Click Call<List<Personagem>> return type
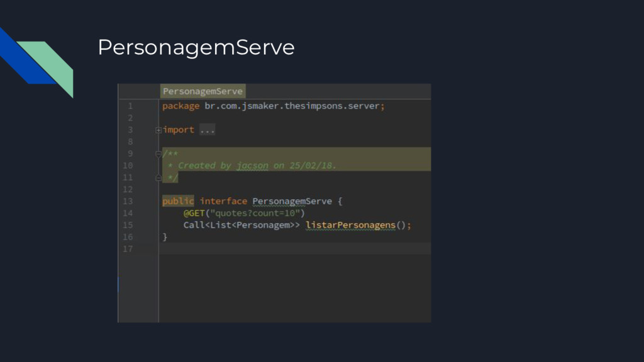Image resolution: width=644 pixels, height=362 pixels. [241, 225]
